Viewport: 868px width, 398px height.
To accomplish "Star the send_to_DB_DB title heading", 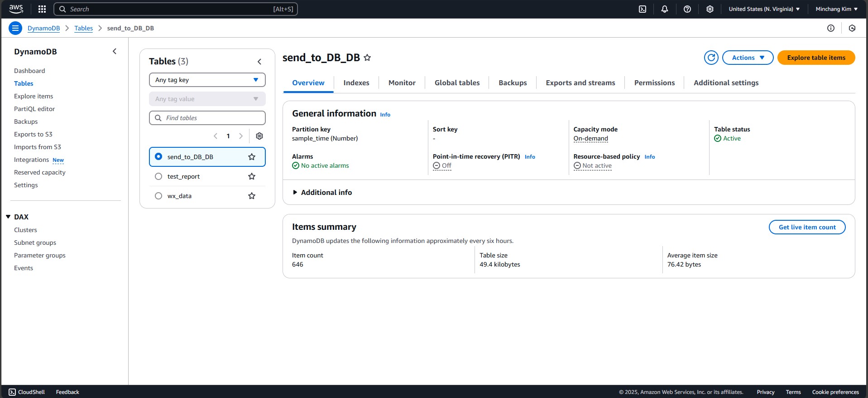I will click(367, 58).
